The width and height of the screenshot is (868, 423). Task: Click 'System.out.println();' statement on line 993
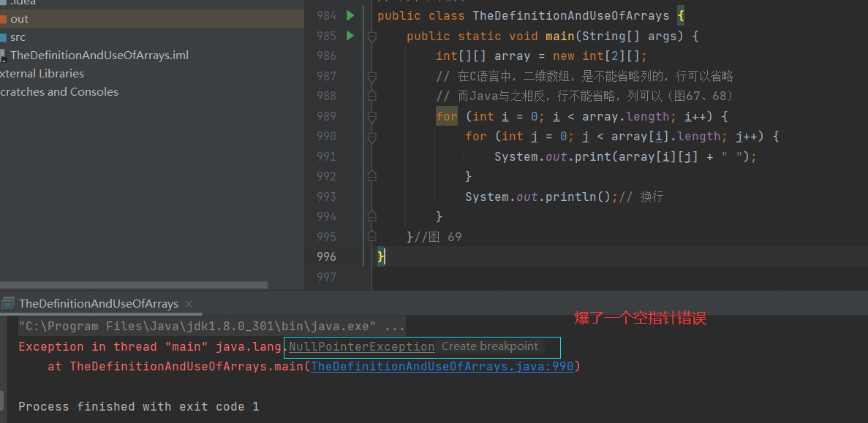click(541, 197)
